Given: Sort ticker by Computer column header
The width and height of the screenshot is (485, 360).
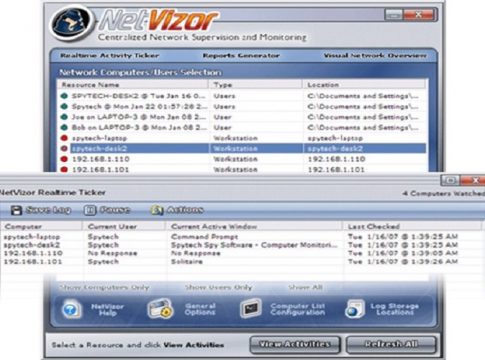Looking at the screenshot, I should (41, 227).
